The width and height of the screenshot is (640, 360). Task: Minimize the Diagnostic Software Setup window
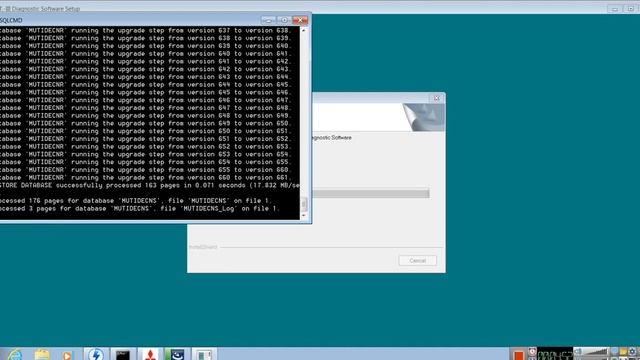pyautogui.click(x=614, y=9)
